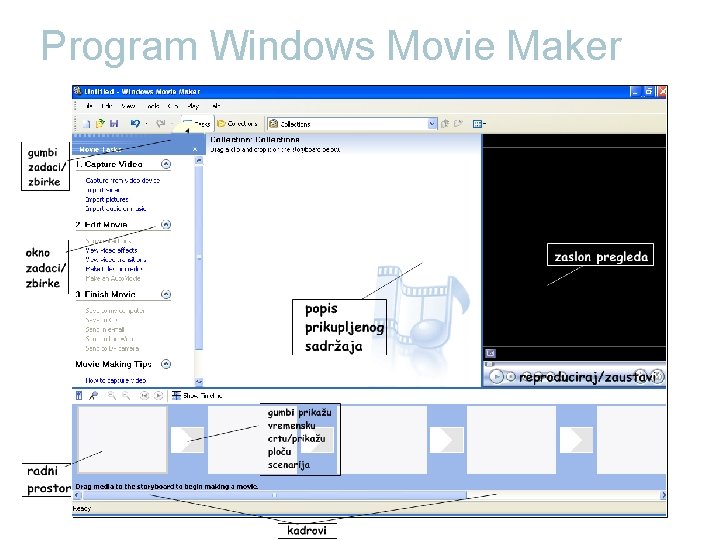This screenshot has height=540, width=720.
Task: Click the Zoom Timeline Out magnifier
Action: pos(126,395)
